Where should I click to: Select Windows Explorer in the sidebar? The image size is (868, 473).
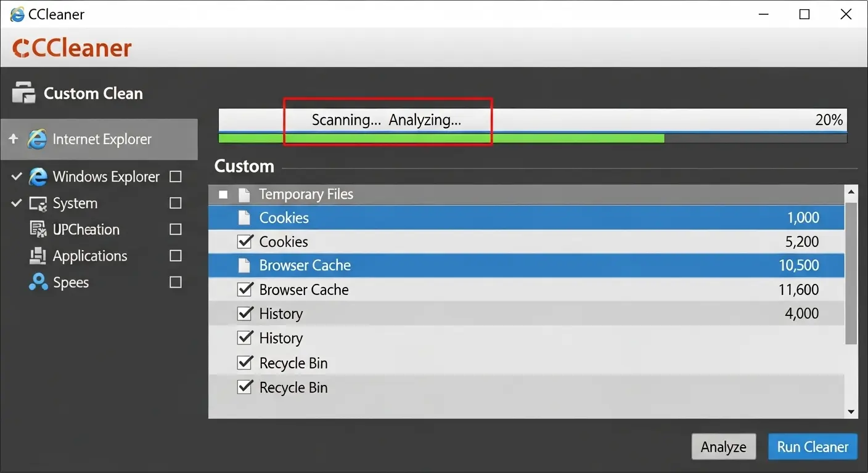click(106, 177)
